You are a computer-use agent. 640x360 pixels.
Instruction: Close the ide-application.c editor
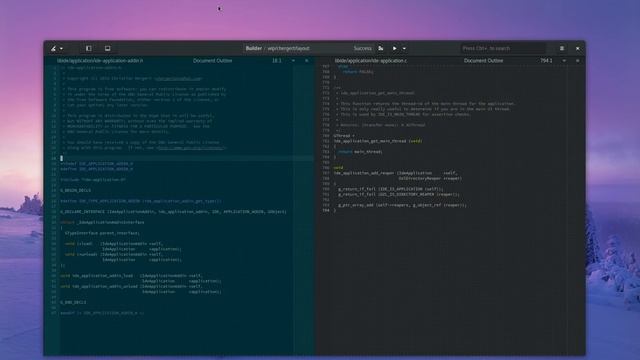(x=578, y=60)
